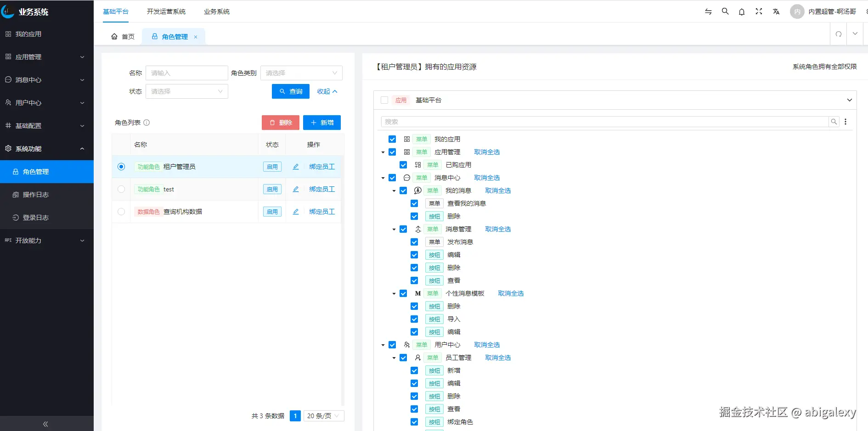Click the red 删除 button

pos(281,123)
